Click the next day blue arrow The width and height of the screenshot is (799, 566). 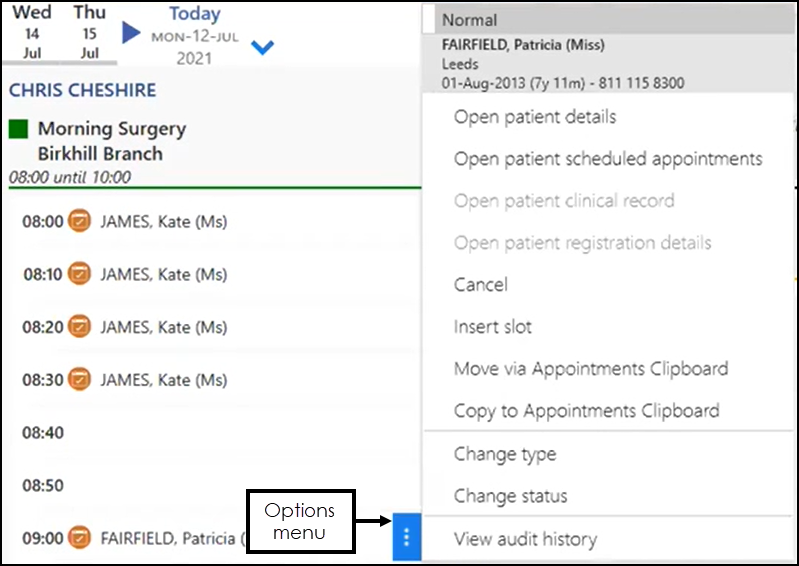click(x=132, y=33)
